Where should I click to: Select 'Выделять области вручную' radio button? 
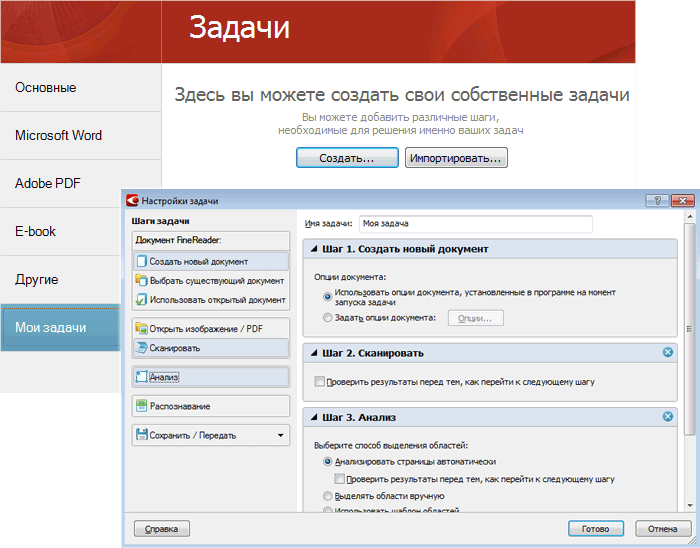pos(328,496)
